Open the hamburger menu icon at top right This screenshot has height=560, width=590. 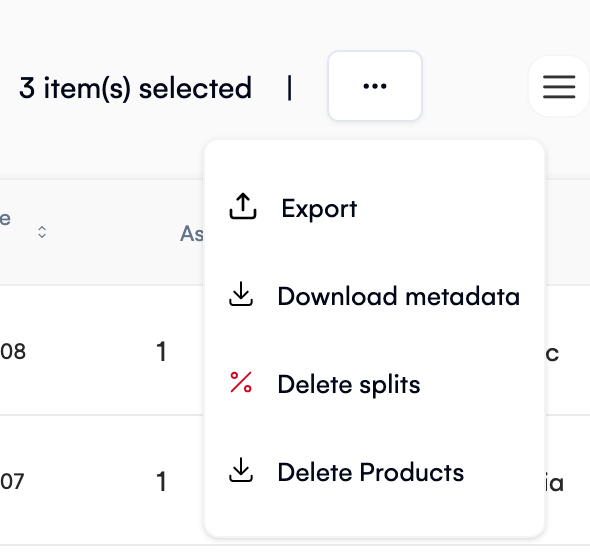coord(559,86)
